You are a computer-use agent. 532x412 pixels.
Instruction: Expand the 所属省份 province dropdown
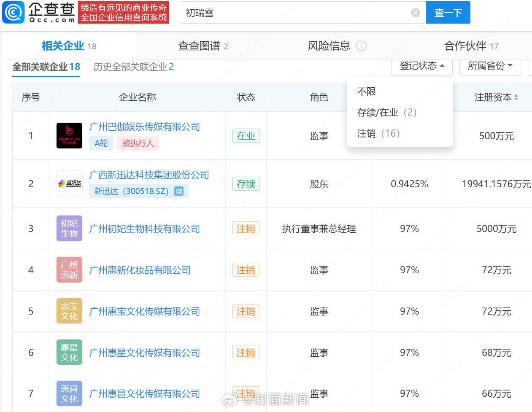coord(489,66)
